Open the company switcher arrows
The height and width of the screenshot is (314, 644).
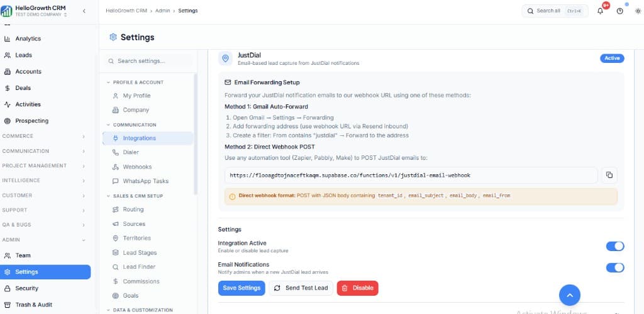pyautogui.click(x=65, y=15)
